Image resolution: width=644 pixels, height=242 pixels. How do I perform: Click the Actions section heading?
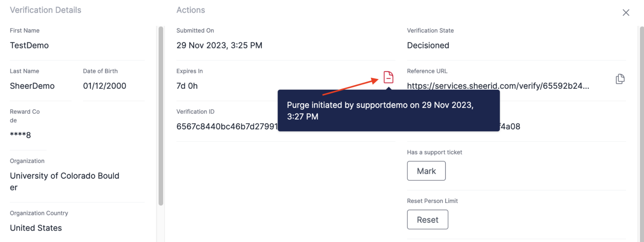click(x=191, y=10)
